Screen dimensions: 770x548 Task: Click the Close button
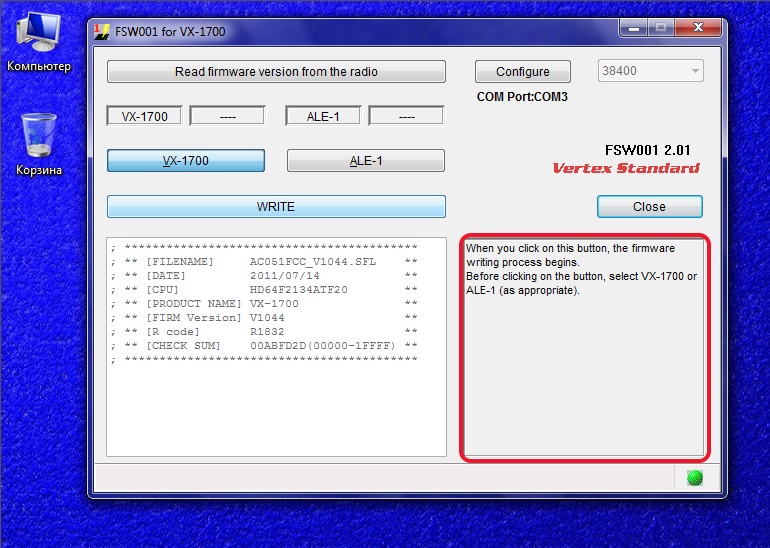(650, 206)
